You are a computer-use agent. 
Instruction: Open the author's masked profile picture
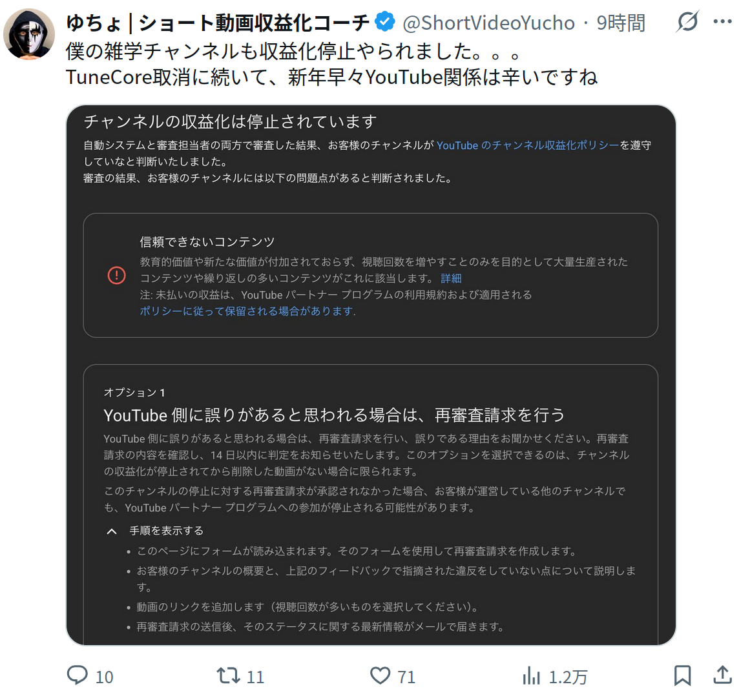pyautogui.click(x=29, y=34)
